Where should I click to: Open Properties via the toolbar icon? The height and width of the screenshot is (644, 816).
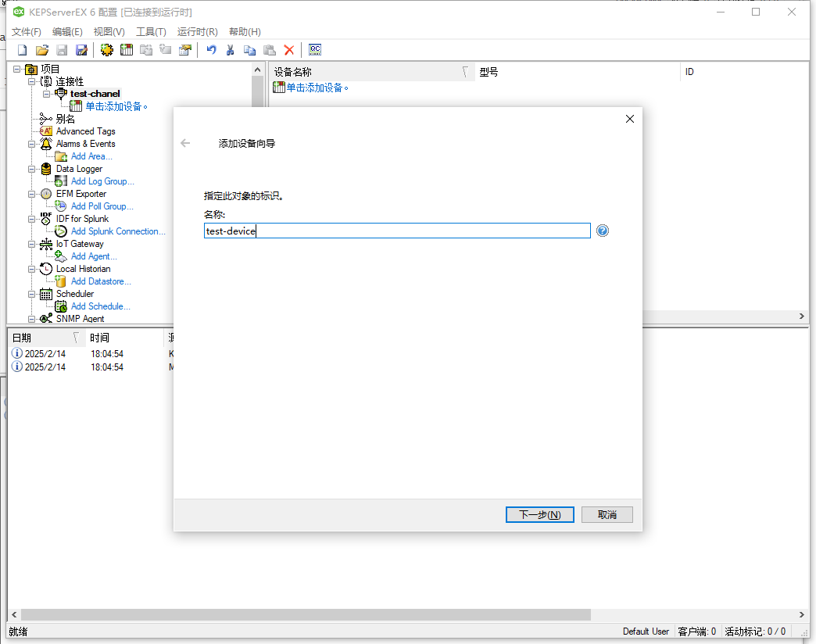click(185, 50)
